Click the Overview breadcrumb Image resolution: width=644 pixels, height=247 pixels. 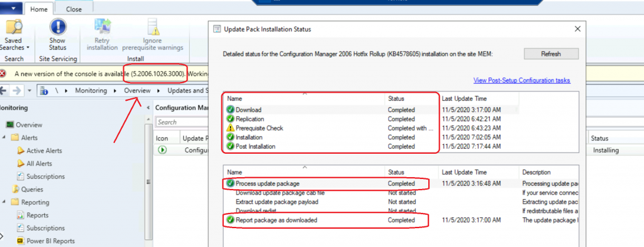(138, 91)
